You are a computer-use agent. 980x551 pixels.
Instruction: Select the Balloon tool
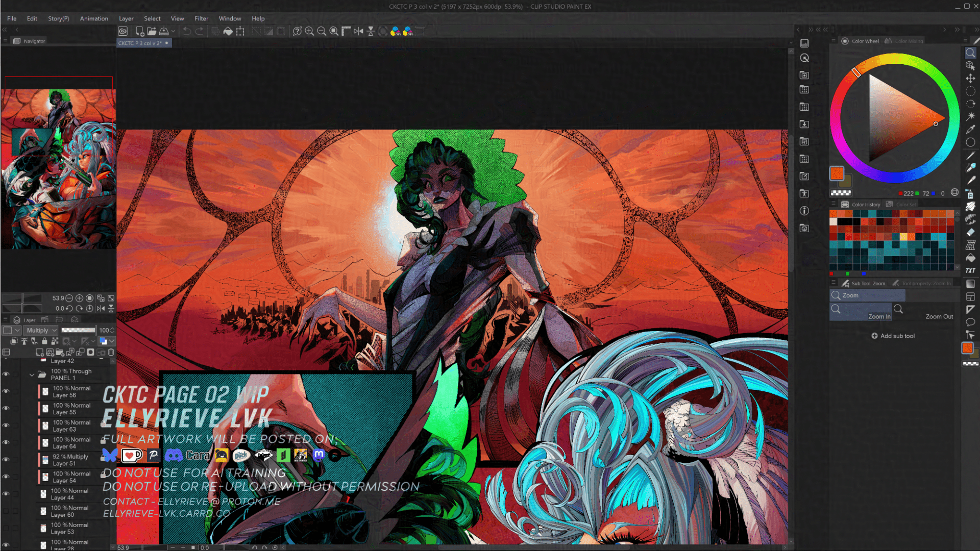pos(970,322)
